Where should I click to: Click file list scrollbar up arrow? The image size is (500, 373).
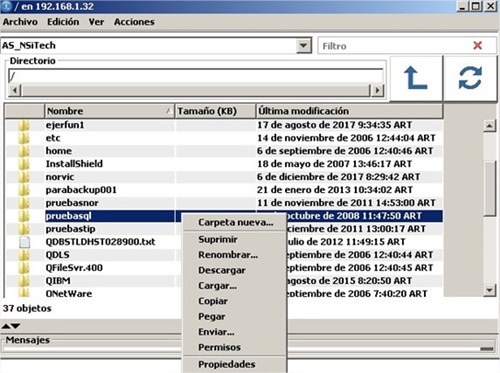[x=489, y=126]
